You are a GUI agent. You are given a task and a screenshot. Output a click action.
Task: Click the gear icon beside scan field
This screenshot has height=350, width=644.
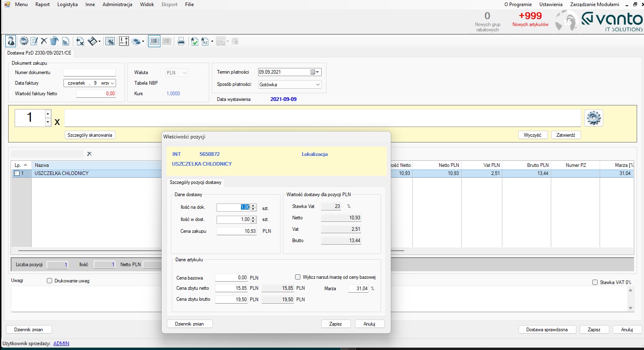593,118
